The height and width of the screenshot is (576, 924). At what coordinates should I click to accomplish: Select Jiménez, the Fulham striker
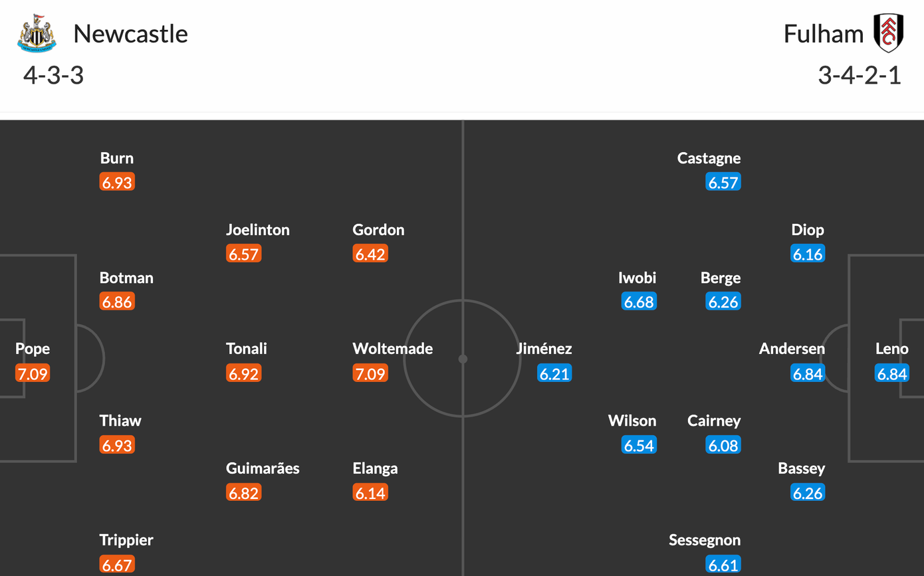pyautogui.click(x=544, y=349)
